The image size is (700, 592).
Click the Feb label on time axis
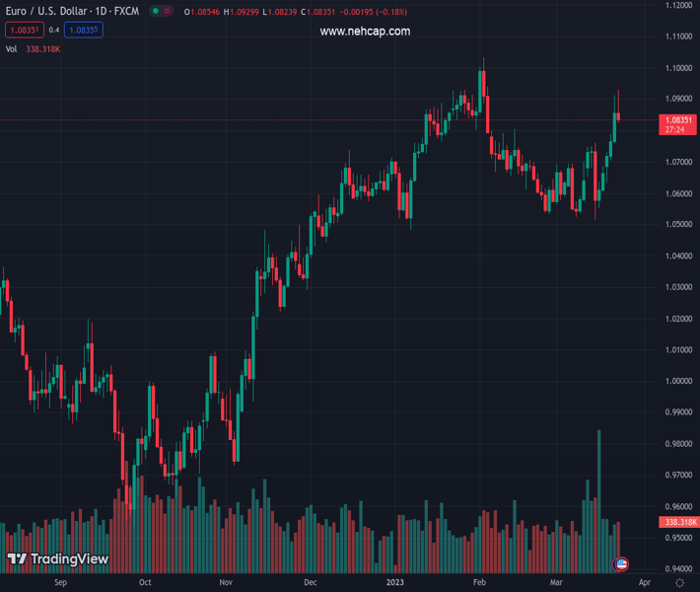(480, 583)
